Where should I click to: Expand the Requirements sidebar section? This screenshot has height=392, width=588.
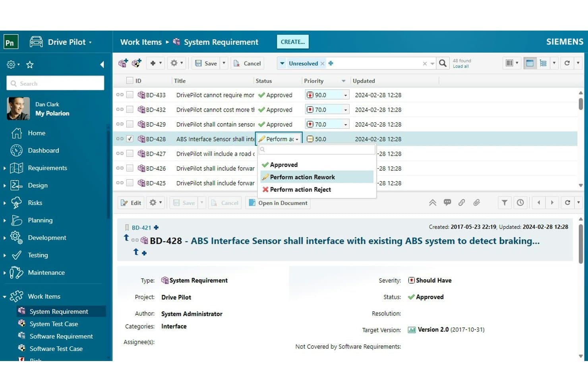coord(4,168)
